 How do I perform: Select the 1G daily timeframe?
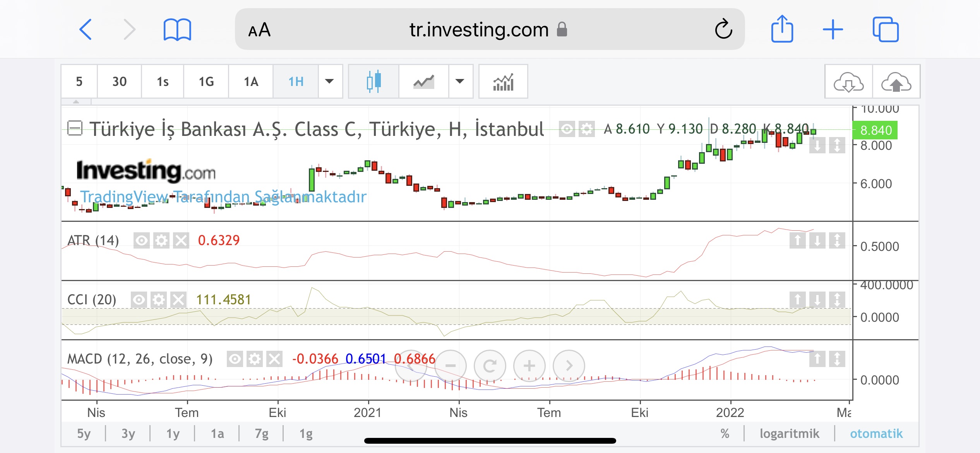pyautogui.click(x=206, y=81)
